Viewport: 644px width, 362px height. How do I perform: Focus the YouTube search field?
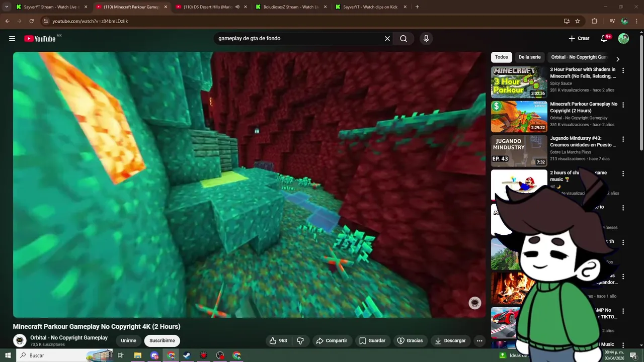pos(299,39)
